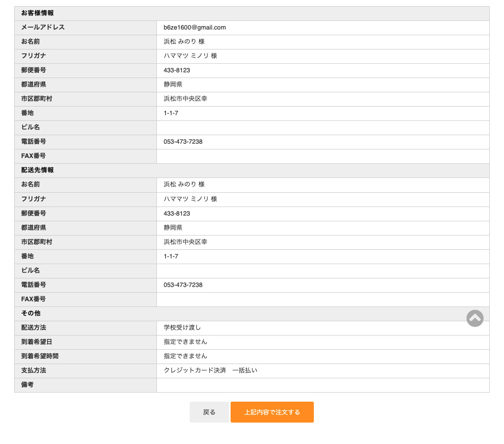
Task: Click the メールアドレス row label
Action: [x=43, y=28]
